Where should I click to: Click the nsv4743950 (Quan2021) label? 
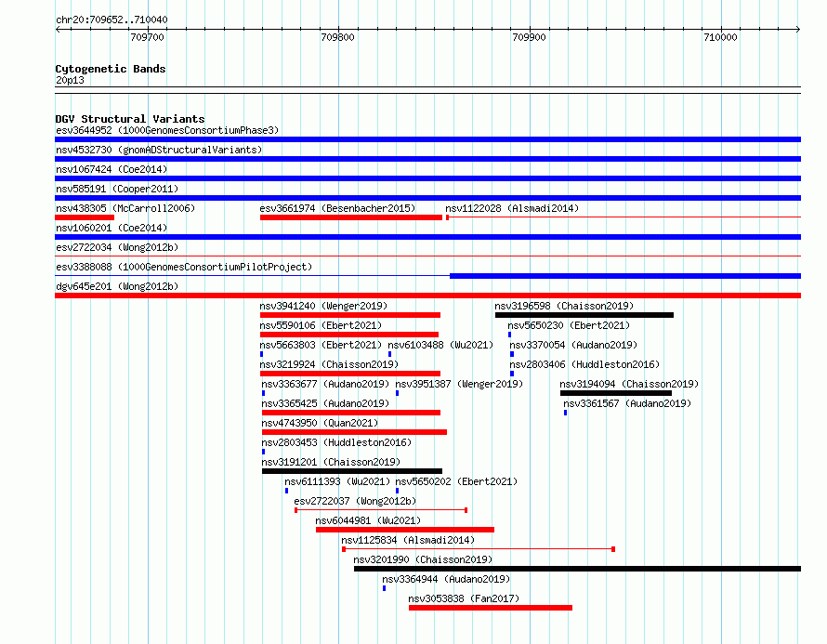click(320, 423)
